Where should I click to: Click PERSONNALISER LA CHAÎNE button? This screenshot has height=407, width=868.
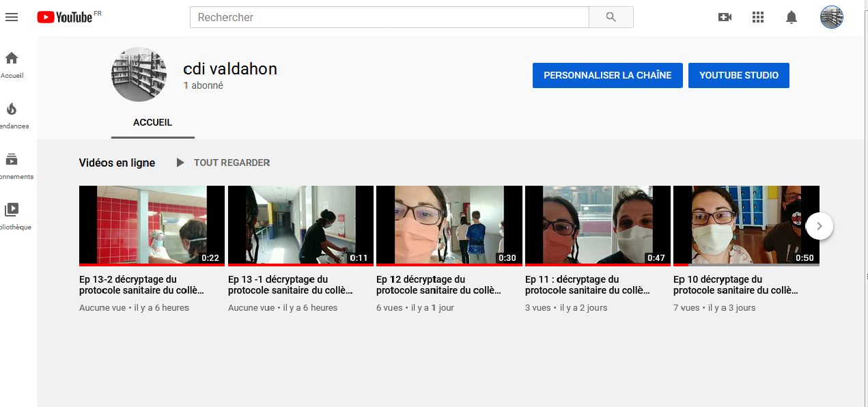607,75
